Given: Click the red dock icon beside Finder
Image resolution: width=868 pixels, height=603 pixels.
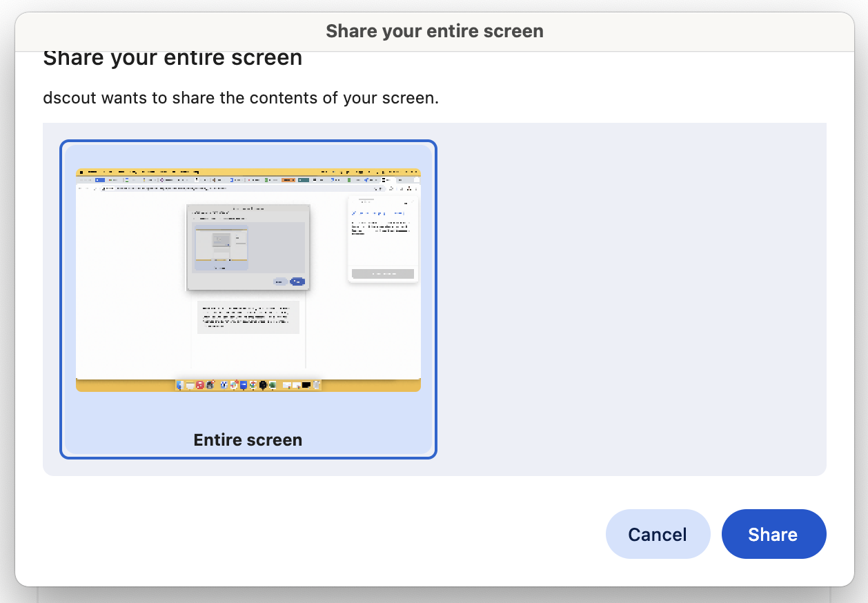Looking at the screenshot, I should 199,385.
